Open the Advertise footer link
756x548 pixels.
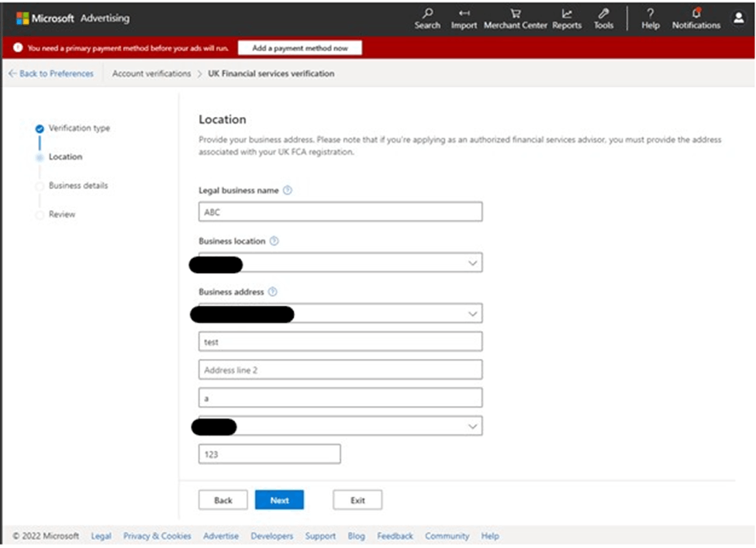pos(221,536)
